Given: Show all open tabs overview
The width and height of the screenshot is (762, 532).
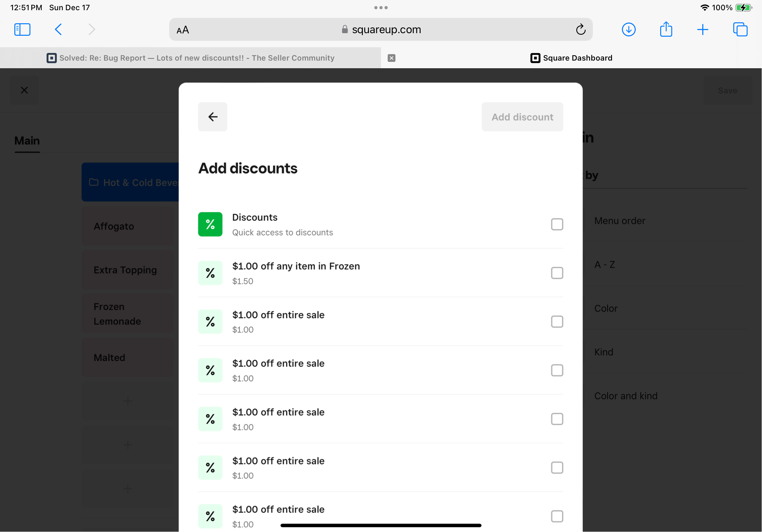Looking at the screenshot, I should 740,30.
